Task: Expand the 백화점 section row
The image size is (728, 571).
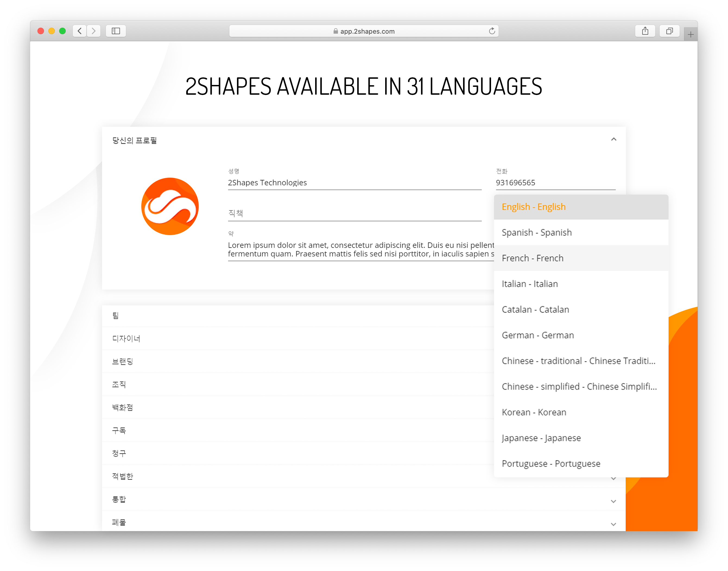Action: [x=298, y=408]
